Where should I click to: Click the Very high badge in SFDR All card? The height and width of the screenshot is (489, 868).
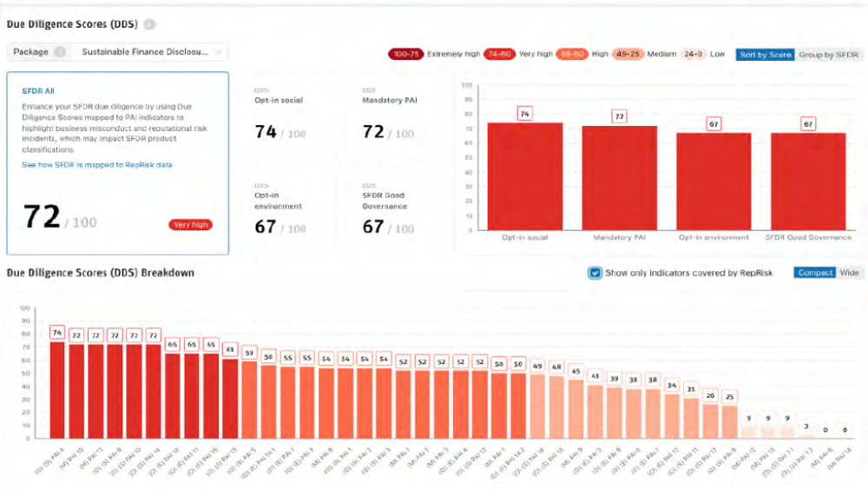[190, 225]
